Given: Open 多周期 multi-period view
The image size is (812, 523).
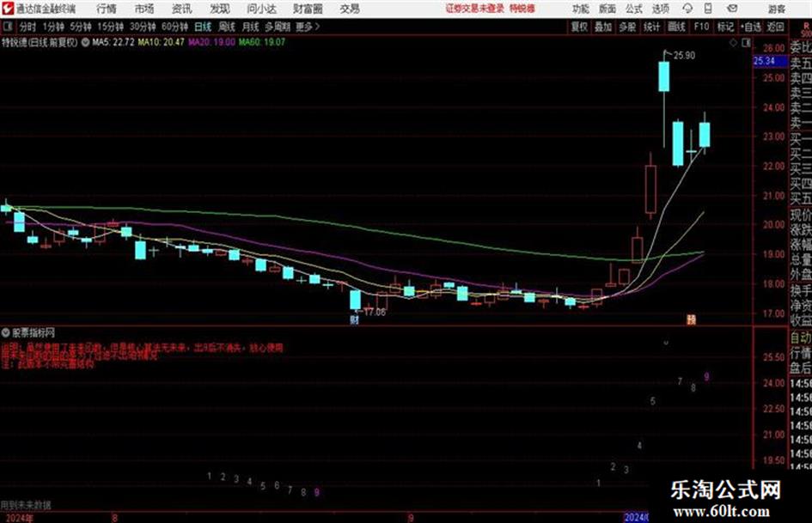Looking at the screenshot, I should point(278,27).
